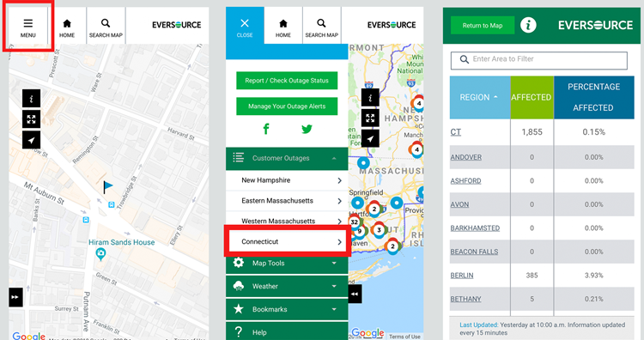The height and width of the screenshot is (340, 644).
Task: Select New Hampshire outage region
Action: point(287,180)
